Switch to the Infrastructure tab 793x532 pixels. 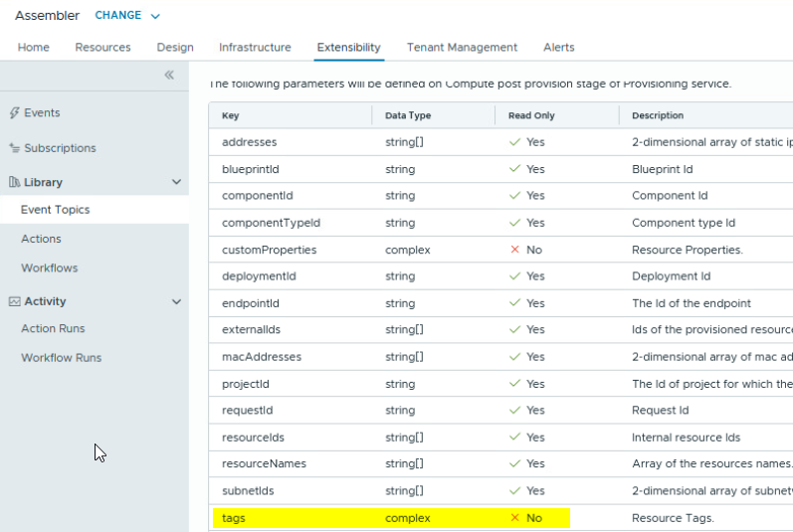click(x=255, y=48)
